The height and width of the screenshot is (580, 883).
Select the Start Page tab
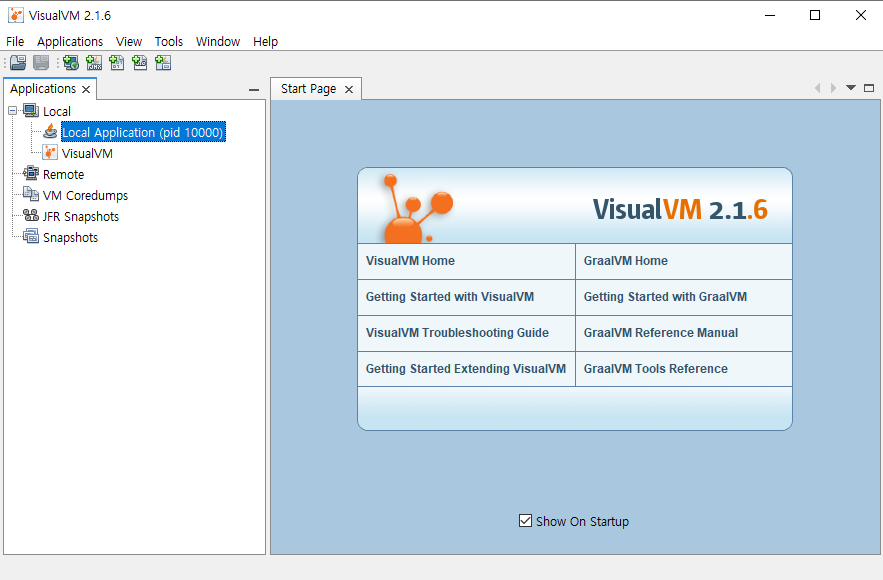[309, 89]
